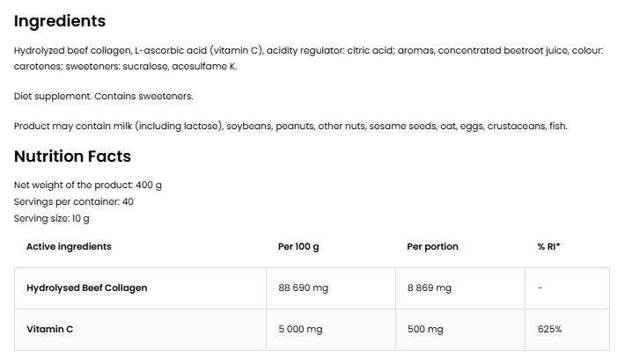Viewport: 625px width, 364px height.
Task: Click the allergen warning sentence
Action: coord(290,126)
